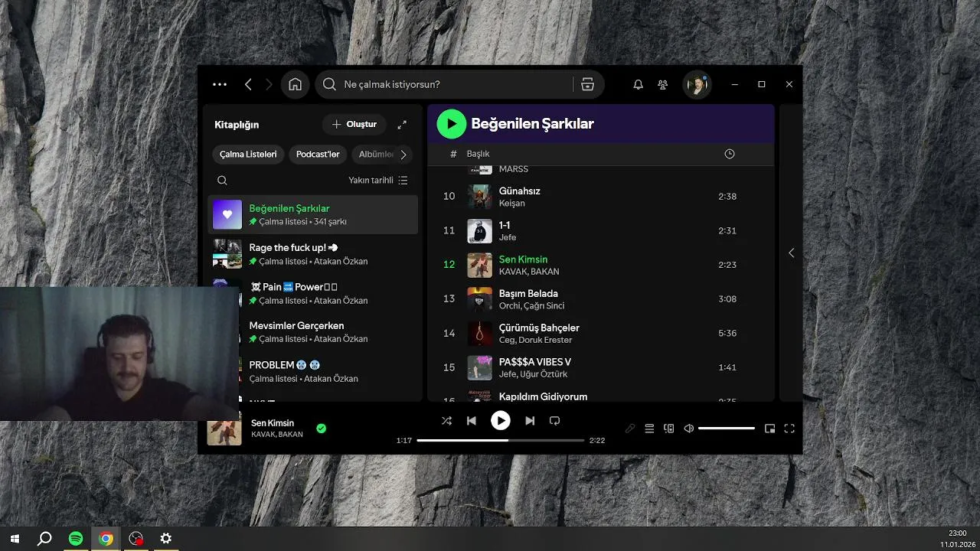Image resolution: width=980 pixels, height=551 pixels.
Task: Click the Oluştur create button
Action: point(354,124)
